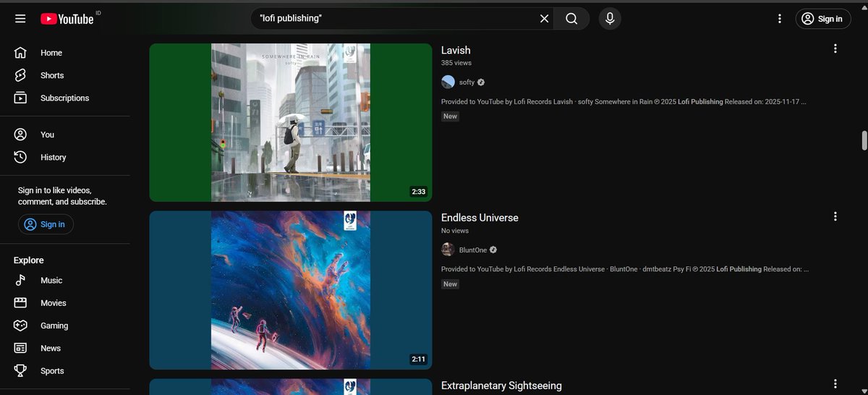868x395 pixels.
Task: Click the page vertical scrollbar thumb
Action: click(864, 140)
